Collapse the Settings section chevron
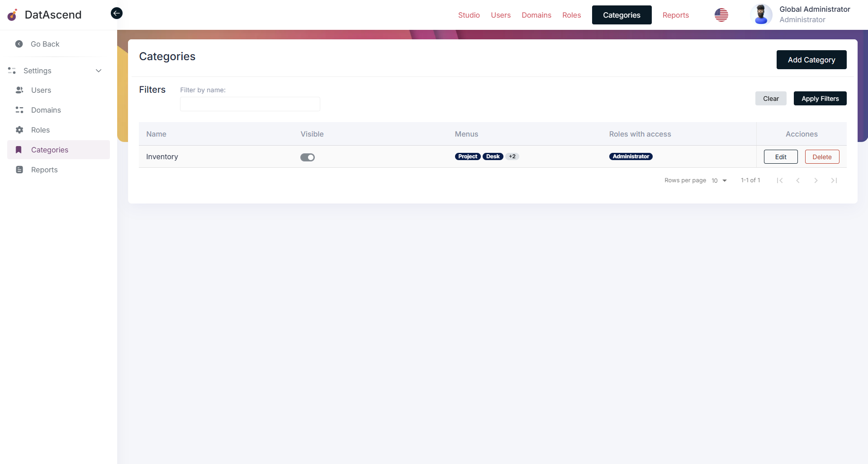The width and height of the screenshot is (868, 464). [99, 71]
